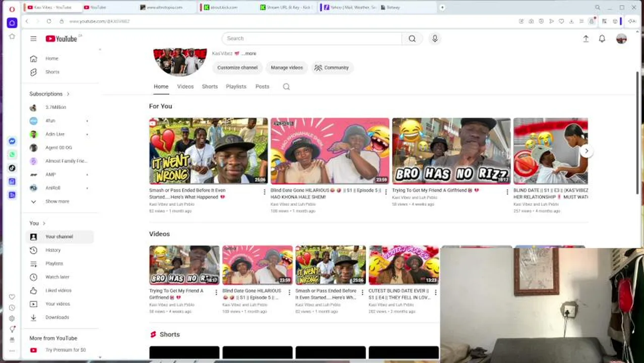
Task: Click the snapshot camera icon in address bar
Action: [531, 21]
